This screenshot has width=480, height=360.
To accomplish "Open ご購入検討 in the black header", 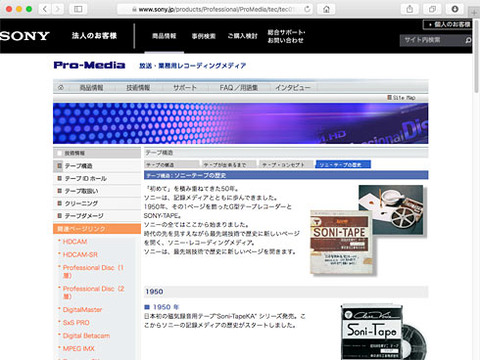I will tap(242, 36).
